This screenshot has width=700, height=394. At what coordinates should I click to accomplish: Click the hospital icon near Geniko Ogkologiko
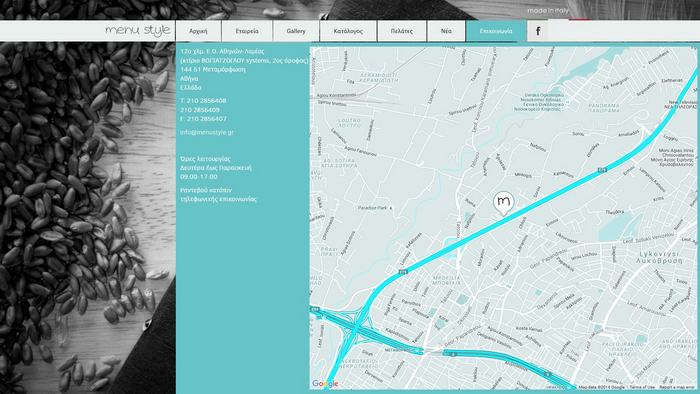pos(567,102)
